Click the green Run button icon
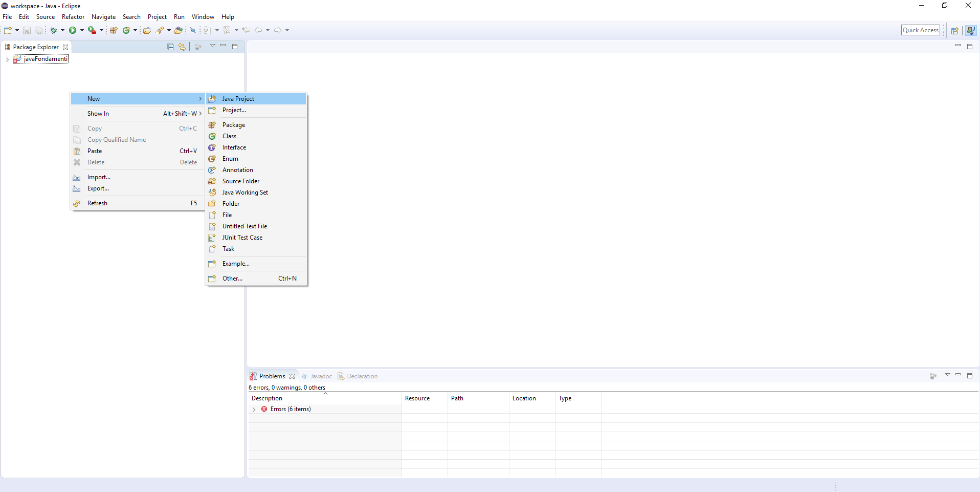The width and height of the screenshot is (980, 492). [x=73, y=30]
